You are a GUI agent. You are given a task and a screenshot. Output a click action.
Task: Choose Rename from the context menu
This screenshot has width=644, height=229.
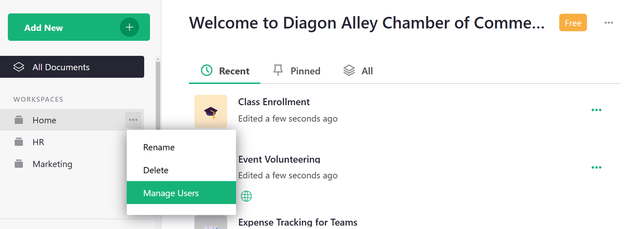click(x=159, y=147)
